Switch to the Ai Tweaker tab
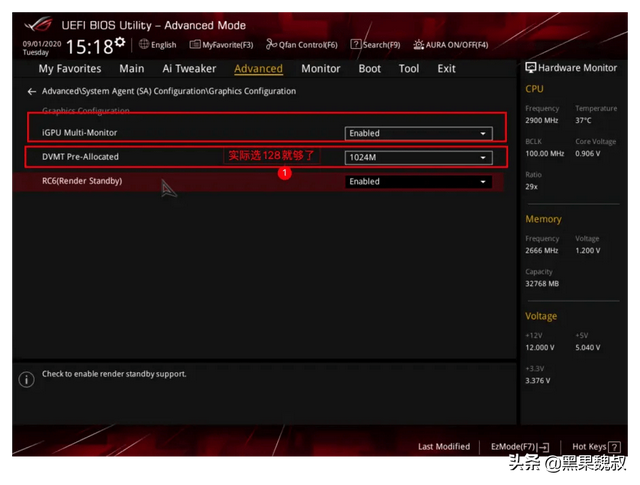The width and height of the screenshot is (640, 485). (x=189, y=69)
